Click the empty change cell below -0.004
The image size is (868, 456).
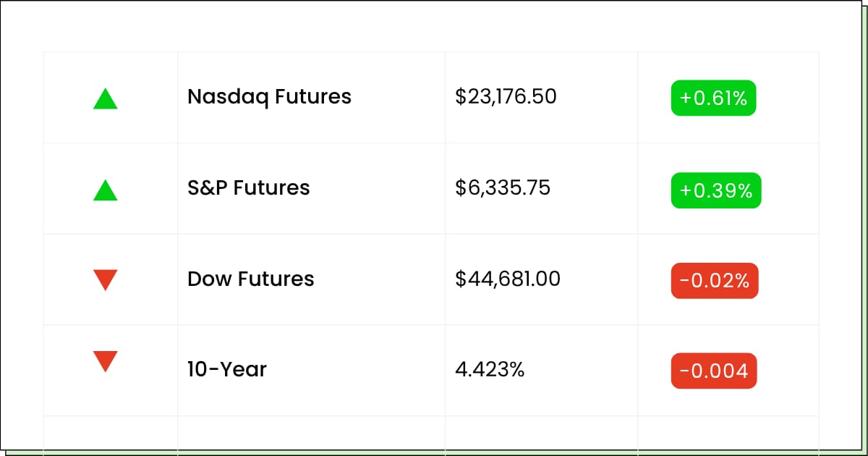tap(728, 433)
